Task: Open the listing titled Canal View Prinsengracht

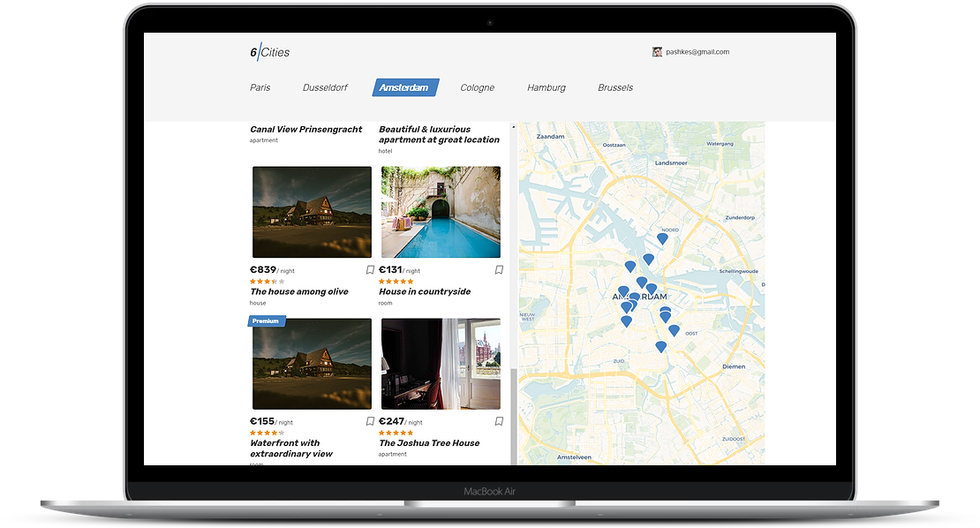Action: (305, 129)
